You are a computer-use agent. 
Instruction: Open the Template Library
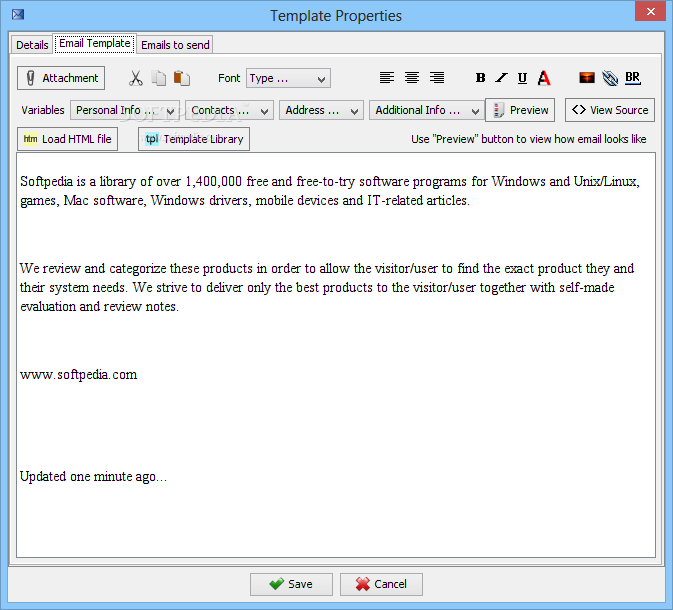(x=194, y=139)
